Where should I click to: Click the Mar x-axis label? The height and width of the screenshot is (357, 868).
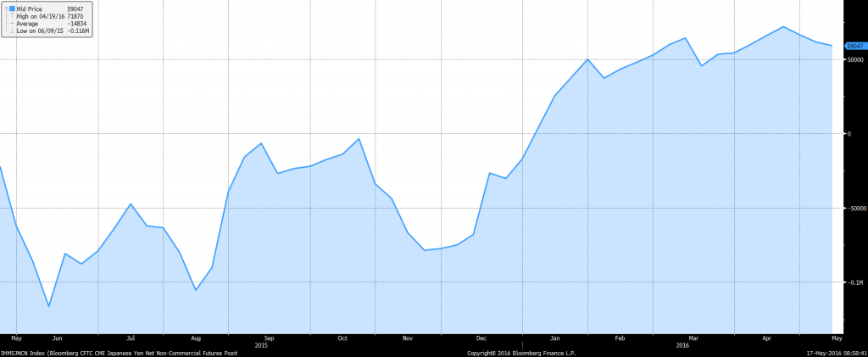[693, 338]
